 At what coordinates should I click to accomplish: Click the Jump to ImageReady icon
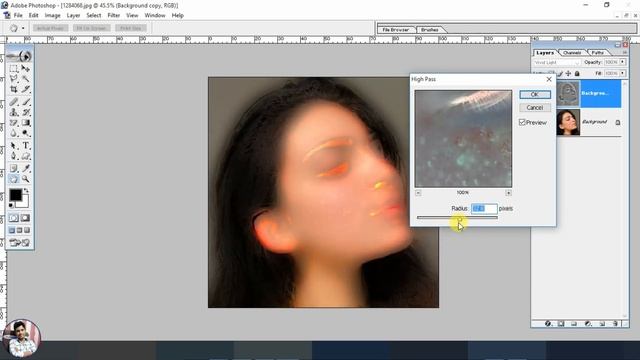[20, 243]
